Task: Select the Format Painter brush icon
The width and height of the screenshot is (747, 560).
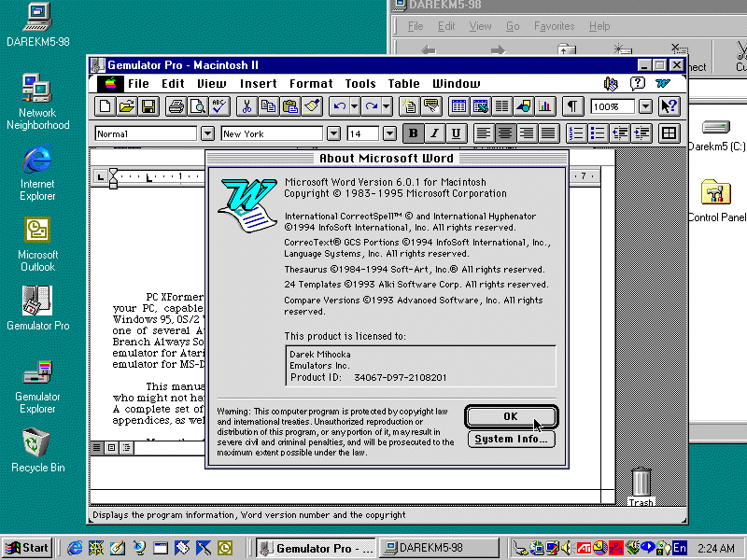Action: pos(312,106)
